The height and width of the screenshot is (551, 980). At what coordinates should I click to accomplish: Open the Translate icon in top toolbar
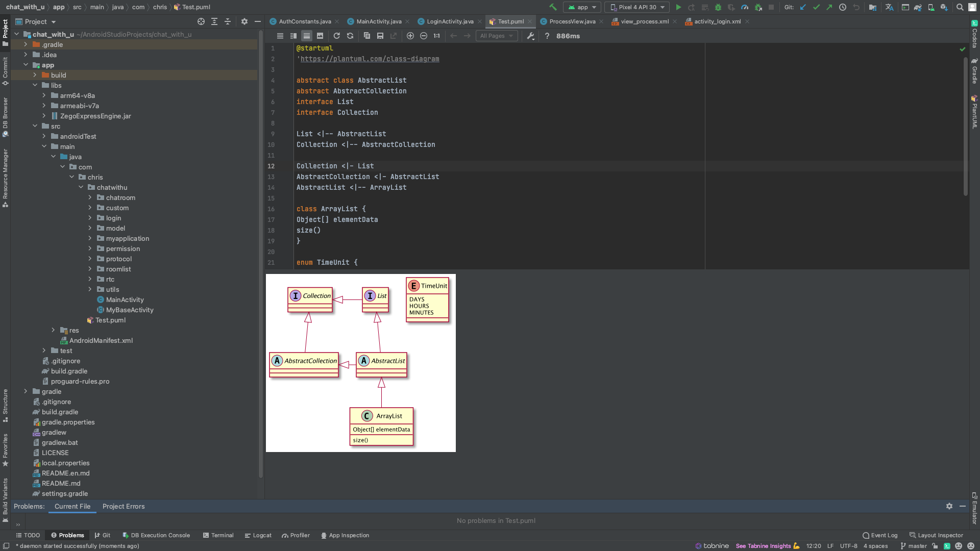[889, 7]
